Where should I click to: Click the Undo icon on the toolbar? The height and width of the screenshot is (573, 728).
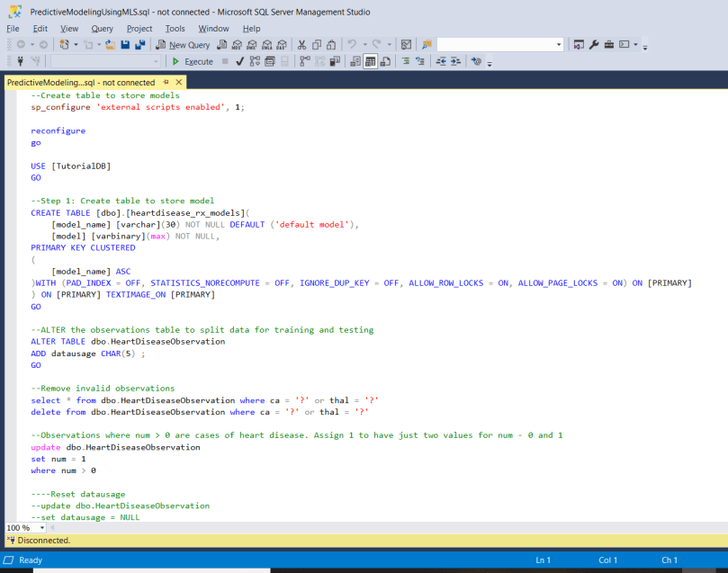tap(352, 44)
